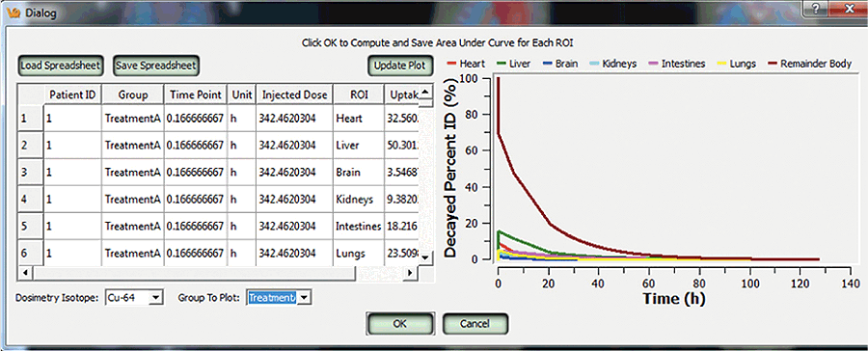Click the TreatmentA cell in the Heart row
Image resolution: width=868 pixels, height=351 pixels.
tap(133, 118)
